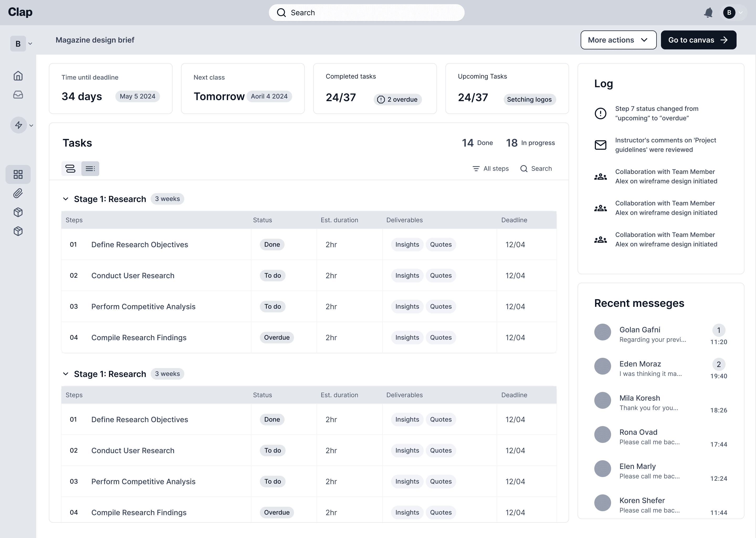This screenshot has width=756, height=538.
Task: Switch tasks to card view toggle
Action: point(71,169)
